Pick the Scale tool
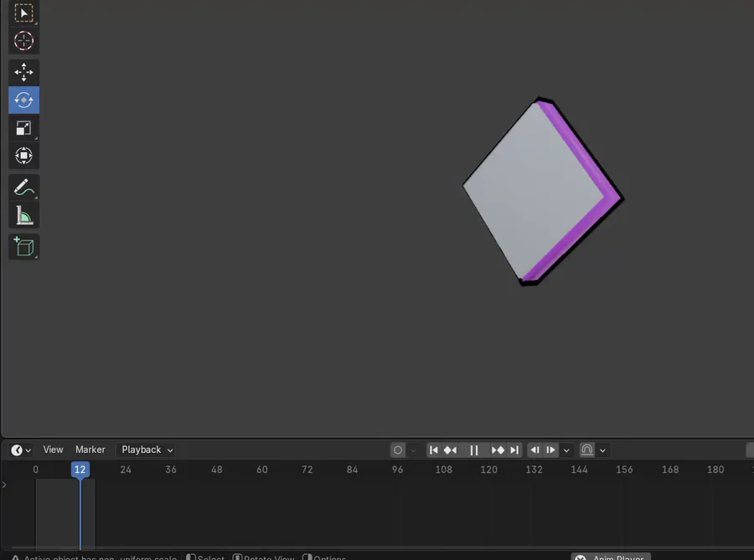Screen dimensions: 754x560 click(23, 128)
